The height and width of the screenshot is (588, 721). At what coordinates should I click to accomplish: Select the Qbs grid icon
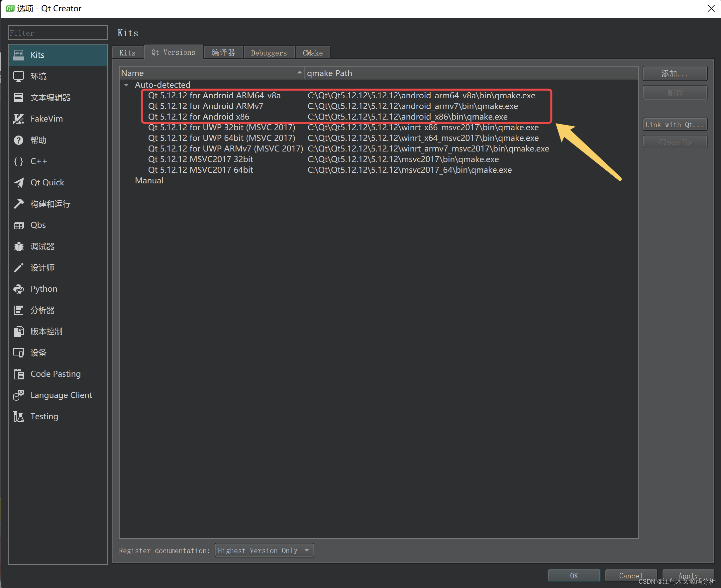[19, 225]
